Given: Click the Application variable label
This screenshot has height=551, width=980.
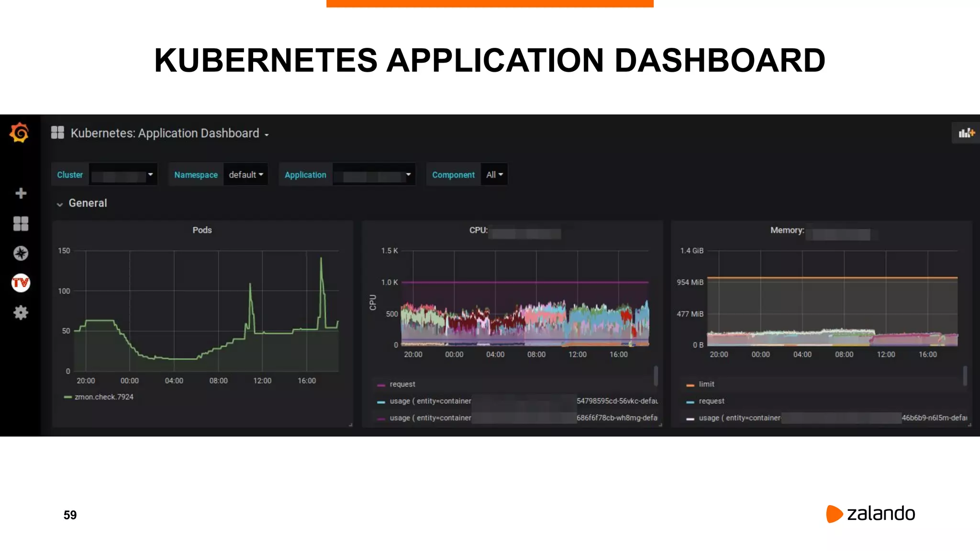Looking at the screenshot, I should (x=305, y=175).
